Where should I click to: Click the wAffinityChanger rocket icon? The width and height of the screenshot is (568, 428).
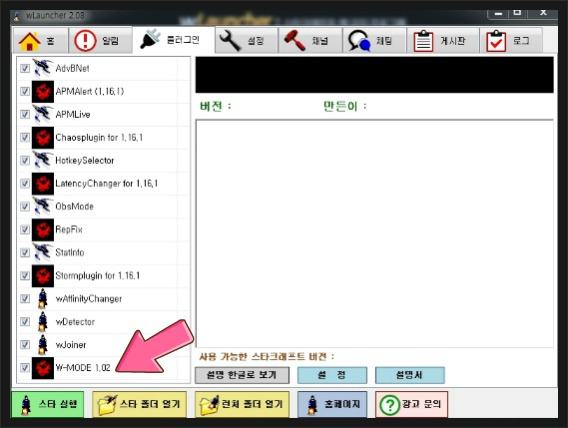(43, 299)
